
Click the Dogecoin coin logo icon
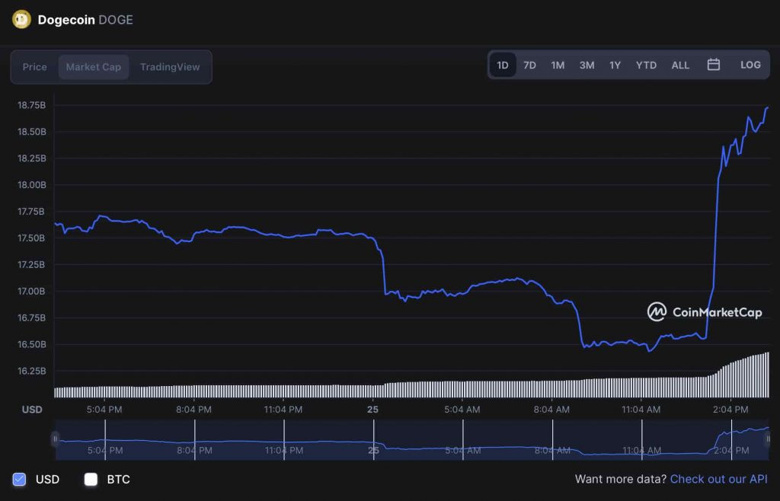21,20
